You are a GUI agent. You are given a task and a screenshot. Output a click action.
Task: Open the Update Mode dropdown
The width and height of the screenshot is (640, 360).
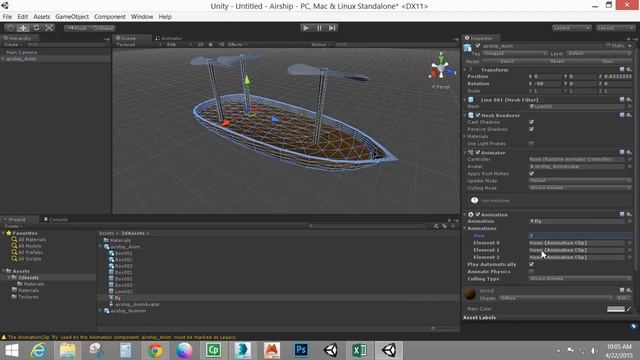point(580,181)
